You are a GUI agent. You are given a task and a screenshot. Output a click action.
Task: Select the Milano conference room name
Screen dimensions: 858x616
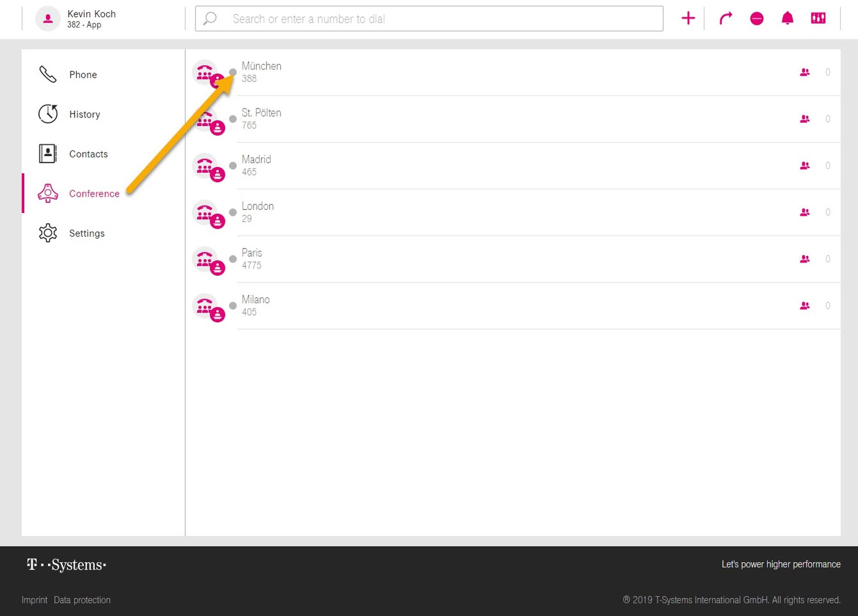pyautogui.click(x=256, y=299)
